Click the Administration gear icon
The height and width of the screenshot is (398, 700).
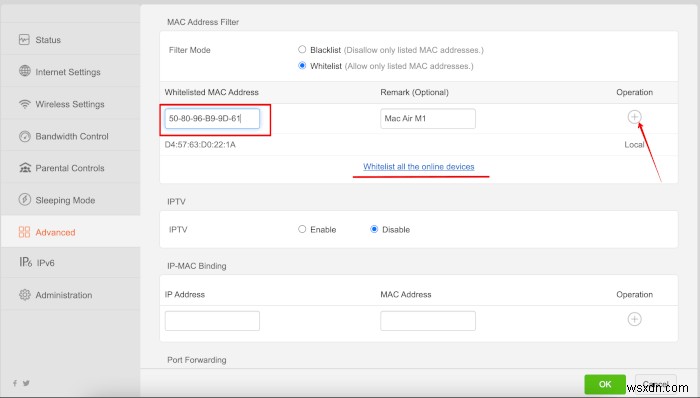(25, 294)
